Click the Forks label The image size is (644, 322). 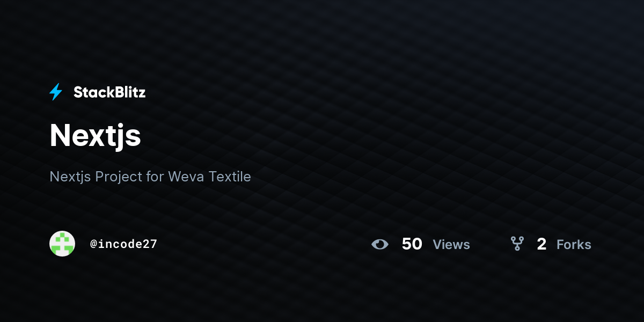click(x=574, y=245)
